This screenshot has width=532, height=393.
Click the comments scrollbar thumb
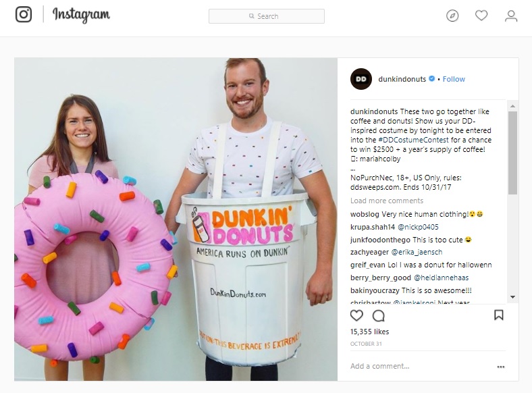pyautogui.click(x=512, y=153)
